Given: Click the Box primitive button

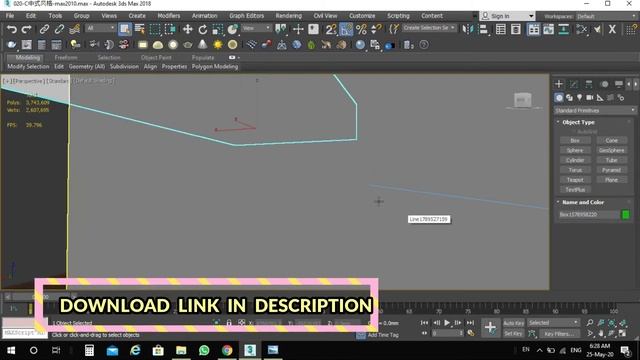Looking at the screenshot, I should [575, 140].
